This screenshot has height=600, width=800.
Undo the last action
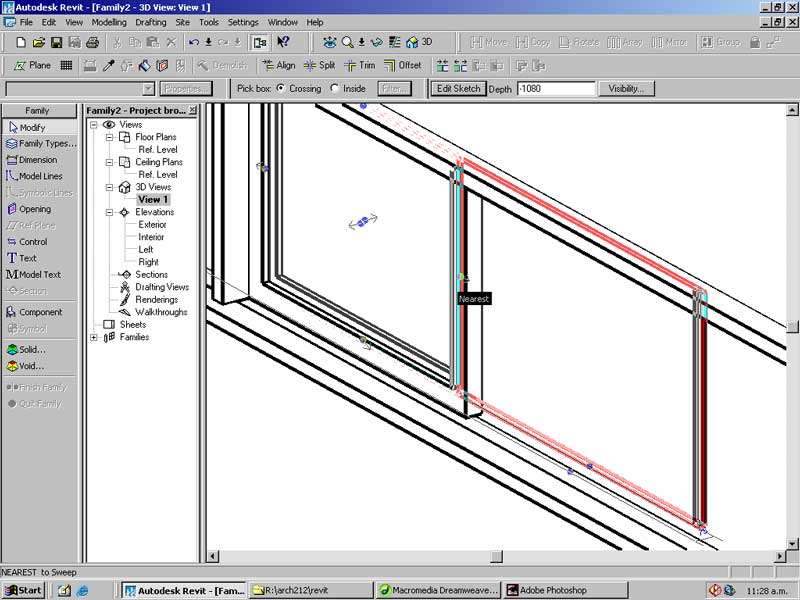point(193,42)
